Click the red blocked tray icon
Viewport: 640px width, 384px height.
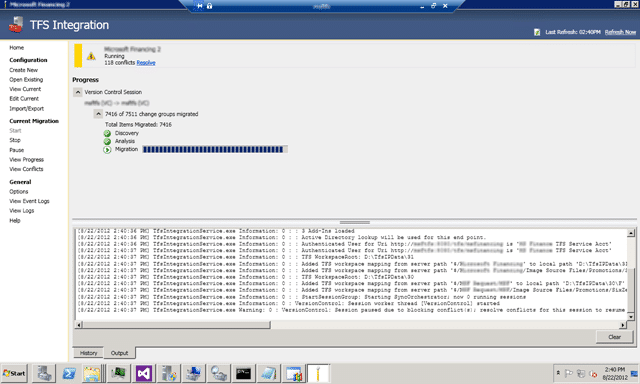[593, 374]
